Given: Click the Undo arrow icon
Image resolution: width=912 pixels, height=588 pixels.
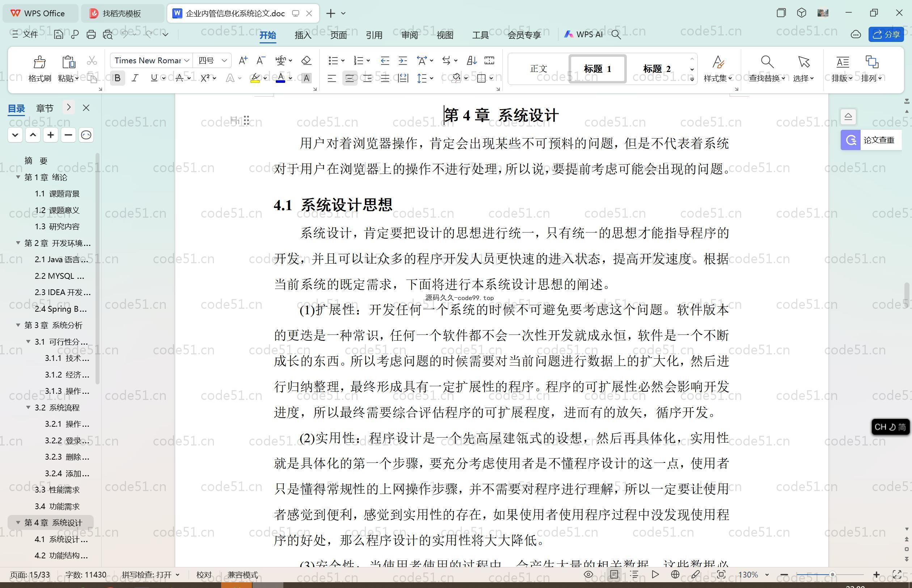Looking at the screenshot, I should click(x=125, y=34).
